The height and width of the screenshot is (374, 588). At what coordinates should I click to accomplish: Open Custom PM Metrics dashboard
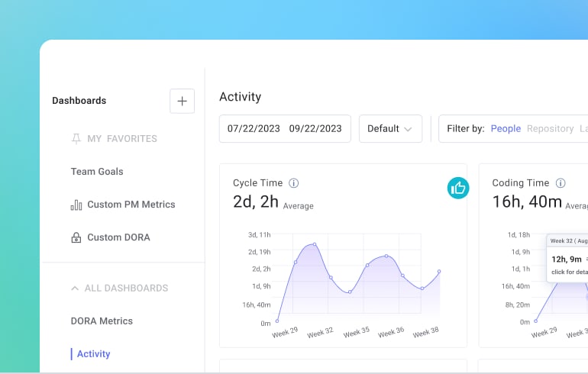pos(131,205)
